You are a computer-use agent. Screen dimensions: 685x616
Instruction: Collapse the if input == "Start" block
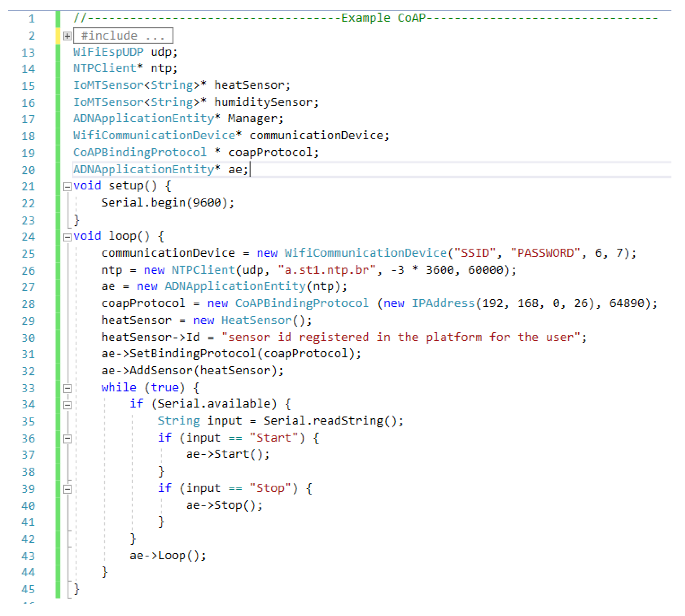coord(67,439)
